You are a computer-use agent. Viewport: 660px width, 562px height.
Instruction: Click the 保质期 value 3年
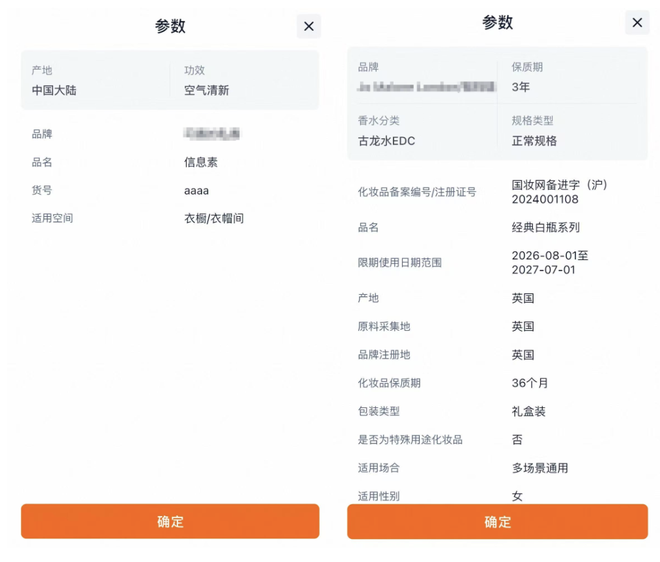click(521, 87)
